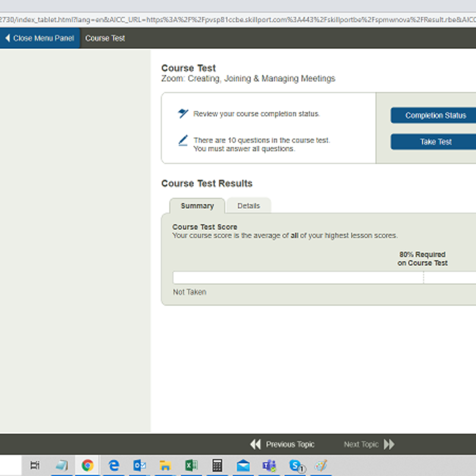
Task: Start the test with Take Test
Action: (x=433, y=142)
